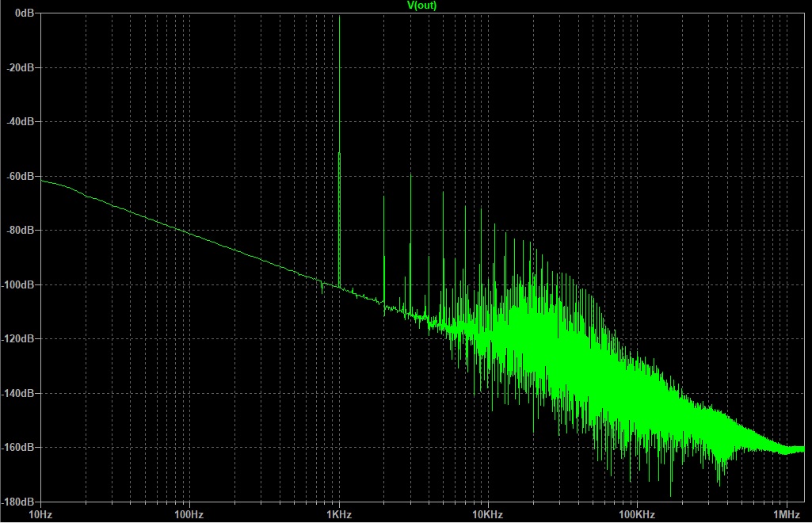This screenshot has height=523, width=812.
Task: Click the 1KHz frequency axis label
Action: pyautogui.click(x=338, y=515)
